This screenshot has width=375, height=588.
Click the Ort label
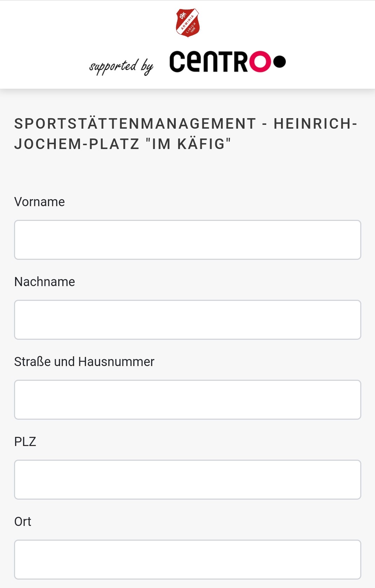click(x=23, y=522)
